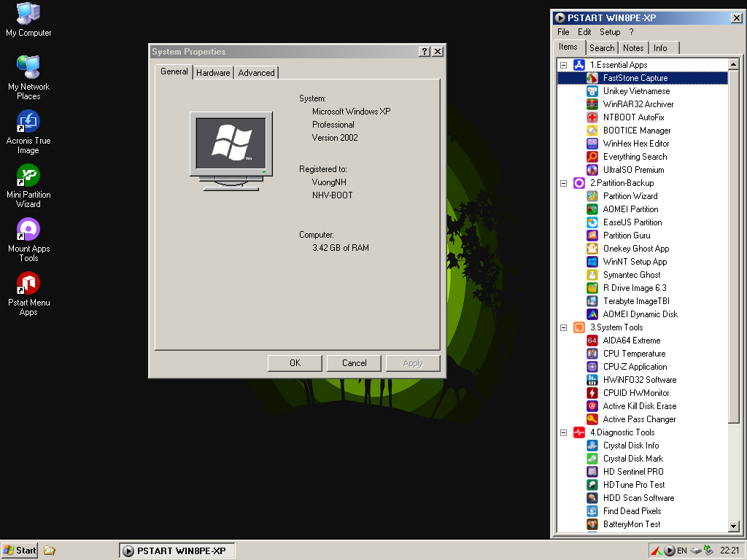Select Active Pass Changer entry
Viewport: 747px width, 560px height.
click(639, 419)
